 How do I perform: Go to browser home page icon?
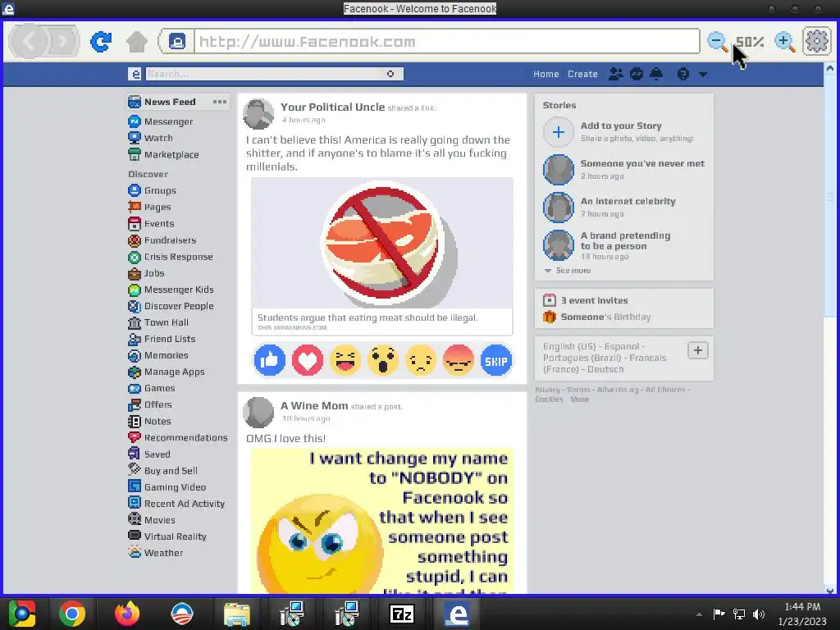point(137,41)
